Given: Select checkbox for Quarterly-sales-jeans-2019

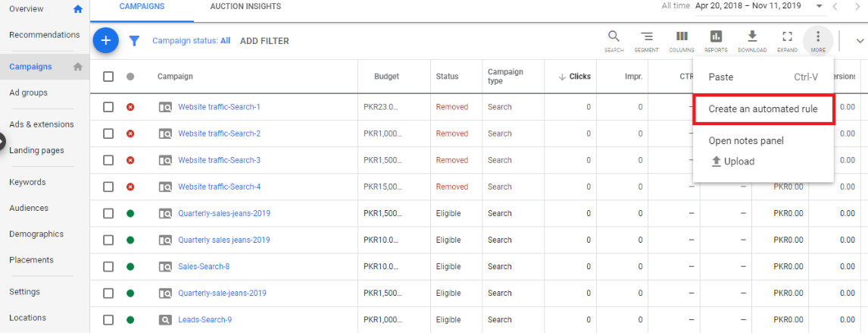Looking at the screenshot, I should [108, 213].
